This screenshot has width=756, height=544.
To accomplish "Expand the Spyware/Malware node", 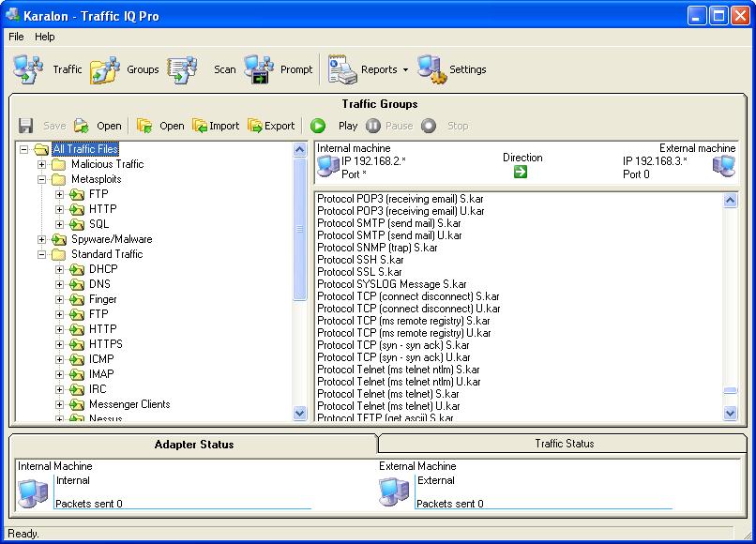I will [x=41, y=240].
